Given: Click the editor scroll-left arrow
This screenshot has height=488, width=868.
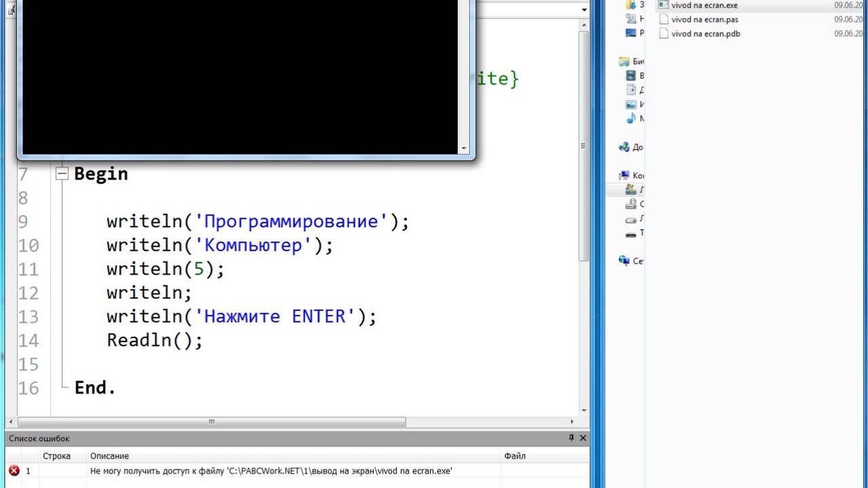Looking at the screenshot, I should pos(12,422).
